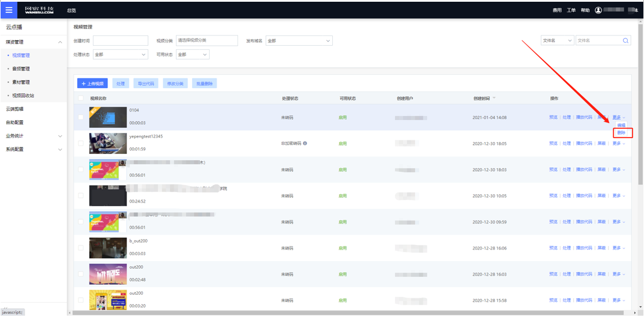Open 更多 dropdown for yepengtest12345

pyautogui.click(x=618, y=143)
